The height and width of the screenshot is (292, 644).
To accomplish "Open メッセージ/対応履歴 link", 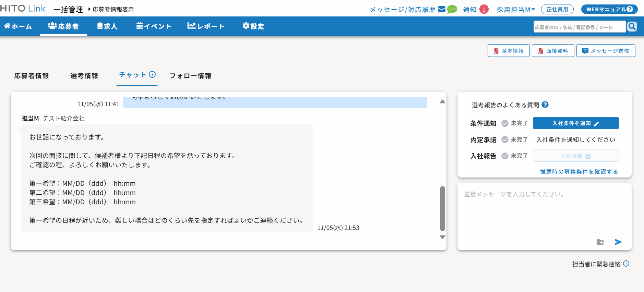I will click(403, 10).
